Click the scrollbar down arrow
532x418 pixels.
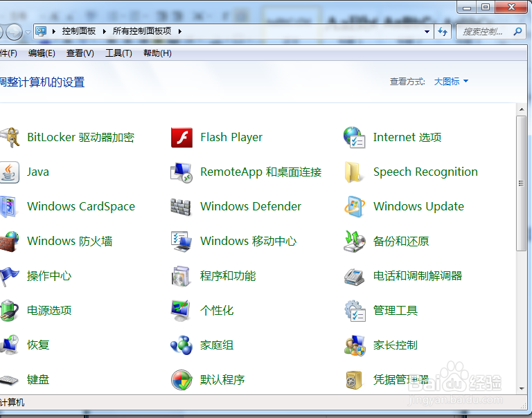tap(522, 389)
